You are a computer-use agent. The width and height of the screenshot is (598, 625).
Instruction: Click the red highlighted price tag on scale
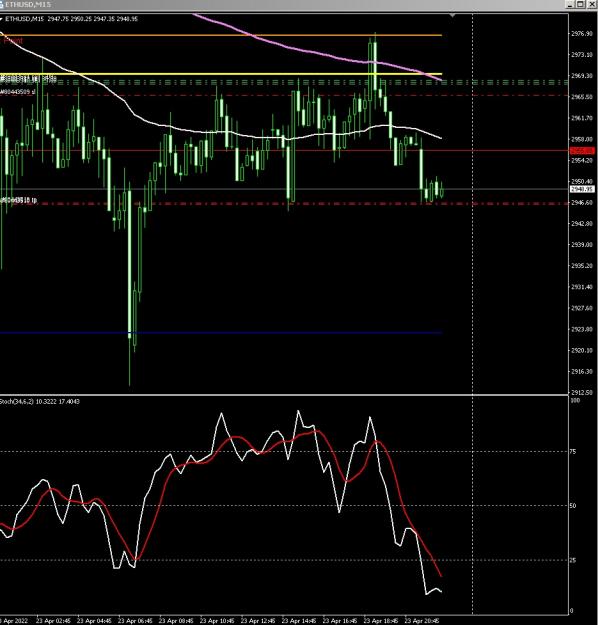[582, 150]
